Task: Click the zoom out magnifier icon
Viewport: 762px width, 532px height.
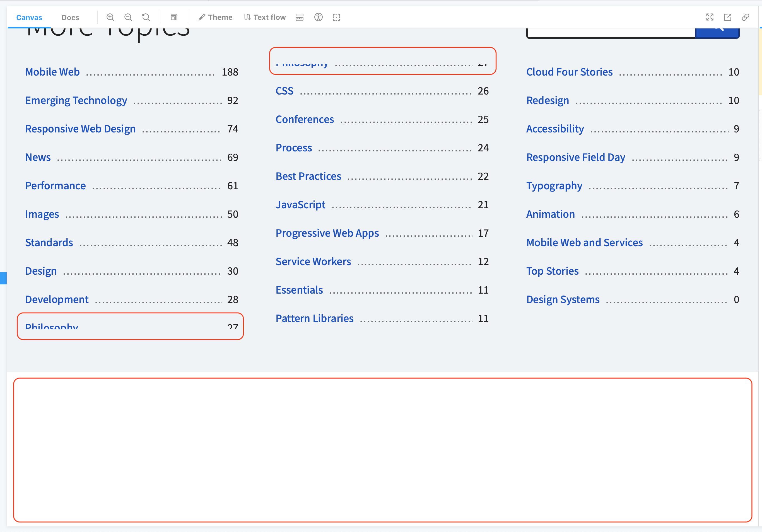Action: pos(128,17)
